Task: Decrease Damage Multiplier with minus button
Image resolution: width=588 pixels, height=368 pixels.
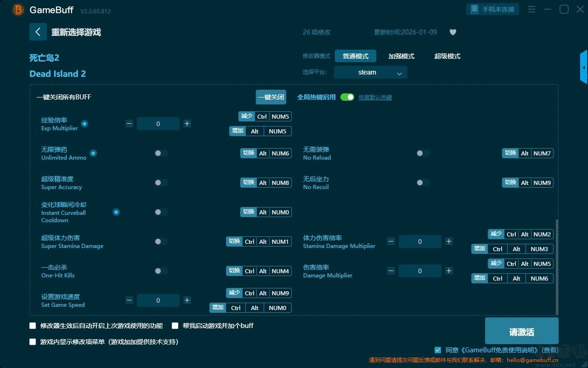Action: [x=391, y=271]
